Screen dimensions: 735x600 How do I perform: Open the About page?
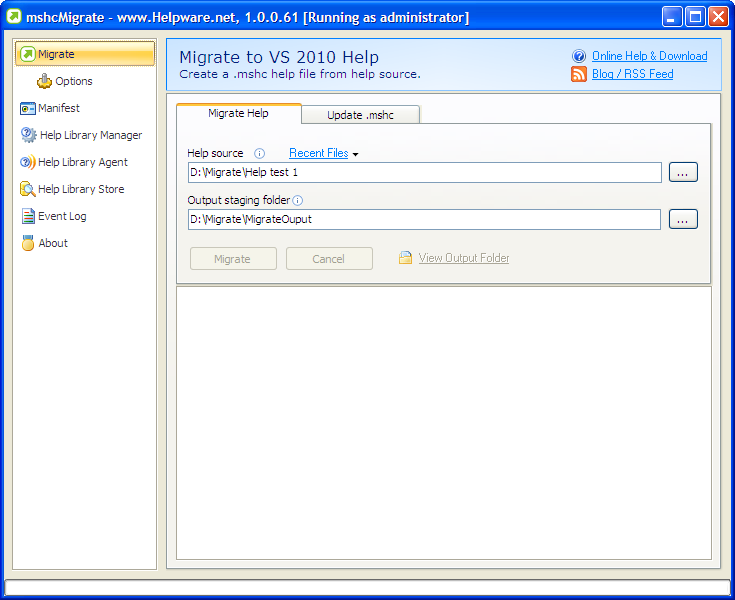(x=53, y=243)
